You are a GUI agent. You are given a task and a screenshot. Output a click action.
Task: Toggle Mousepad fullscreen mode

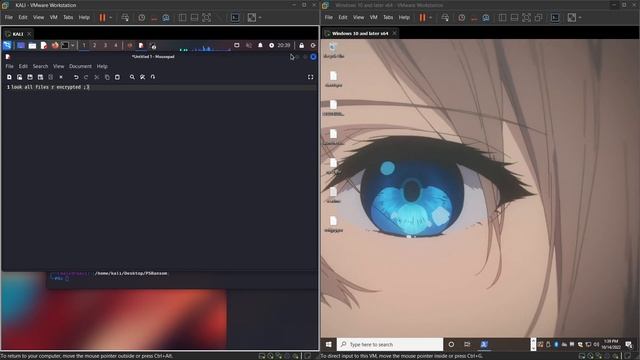(x=311, y=77)
